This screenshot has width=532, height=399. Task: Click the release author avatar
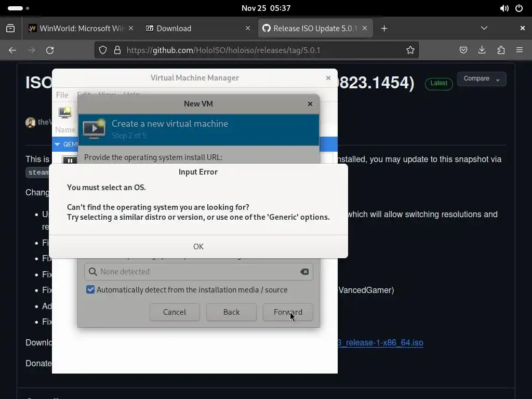click(x=30, y=122)
